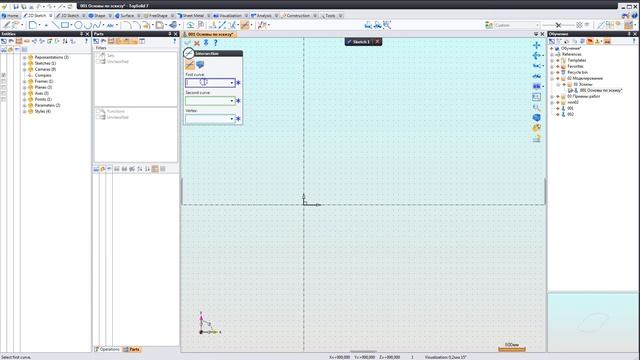Select the 001 document tab

coord(209,34)
